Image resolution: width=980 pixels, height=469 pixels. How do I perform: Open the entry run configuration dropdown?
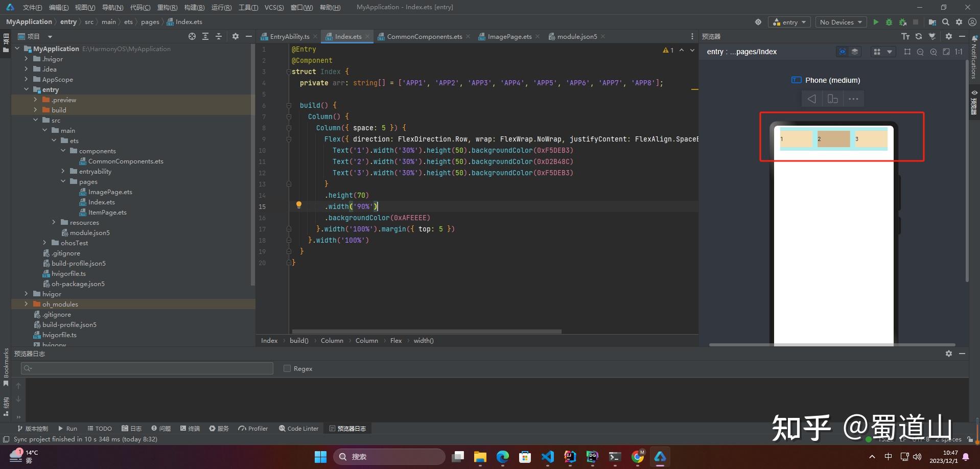pyautogui.click(x=789, y=22)
